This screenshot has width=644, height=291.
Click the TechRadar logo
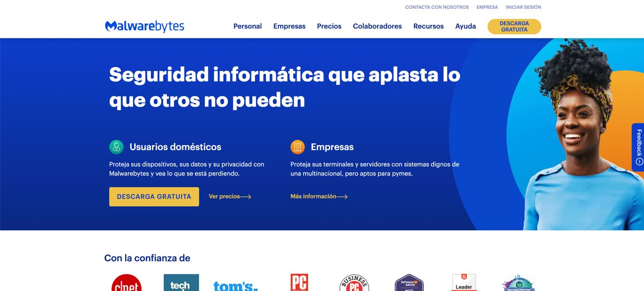[x=181, y=283]
